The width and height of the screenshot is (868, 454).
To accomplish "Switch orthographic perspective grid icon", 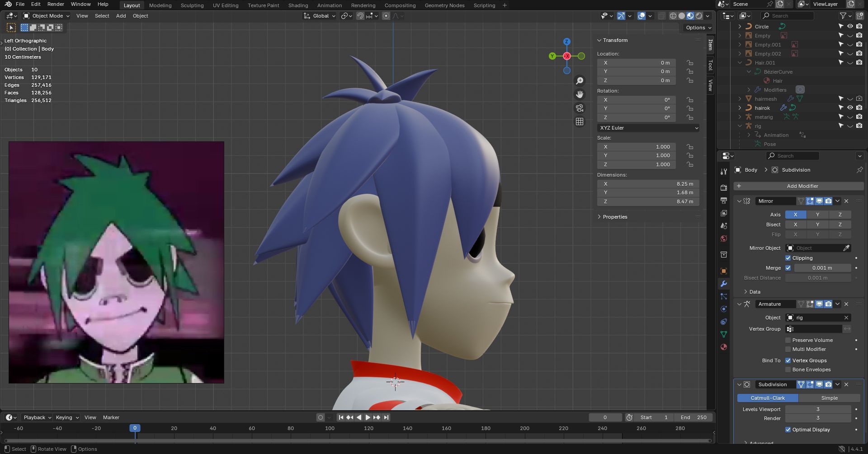I will (x=580, y=122).
